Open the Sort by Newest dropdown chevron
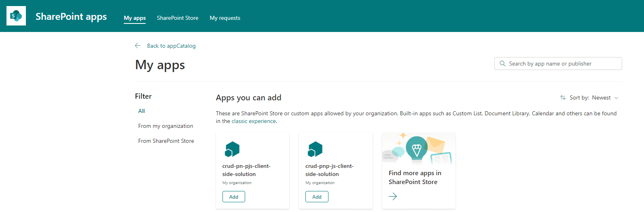Screen dimensions: 644x212 (616, 98)
